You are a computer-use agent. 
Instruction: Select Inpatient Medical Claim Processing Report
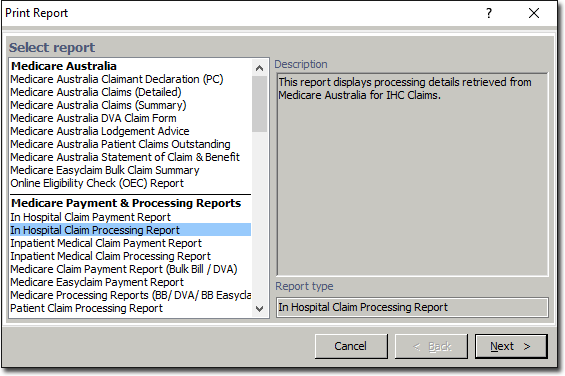point(110,256)
